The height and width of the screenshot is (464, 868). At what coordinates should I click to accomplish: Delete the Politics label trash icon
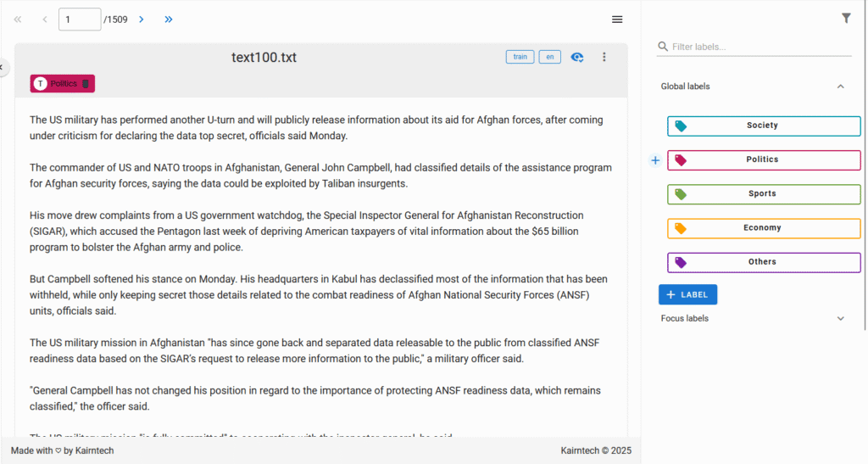(85, 83)
